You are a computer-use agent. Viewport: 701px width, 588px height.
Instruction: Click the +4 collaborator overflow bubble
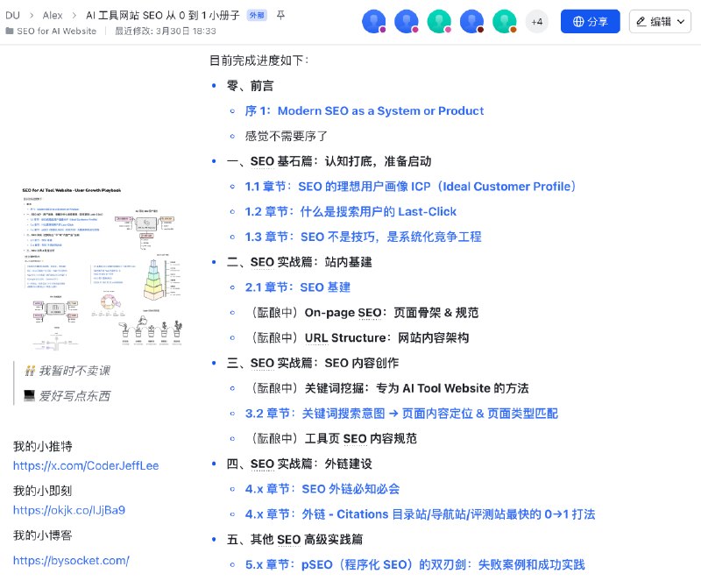[x=537, y=21]
